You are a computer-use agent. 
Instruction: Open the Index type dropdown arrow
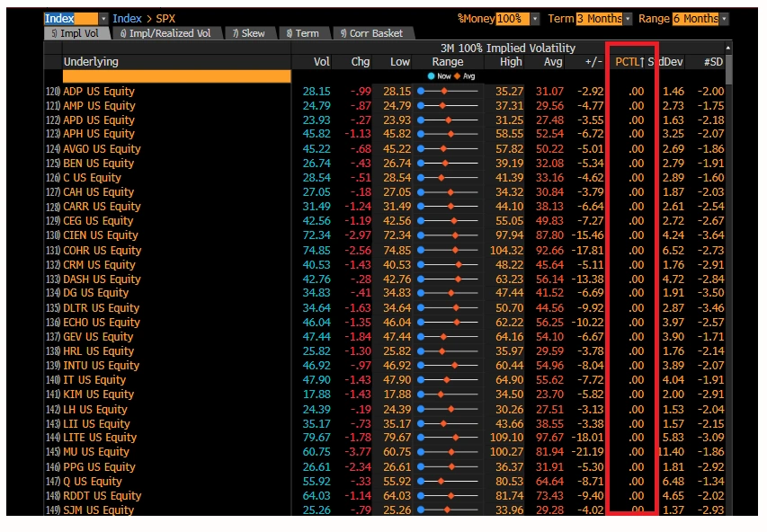[x=103, y=19]
